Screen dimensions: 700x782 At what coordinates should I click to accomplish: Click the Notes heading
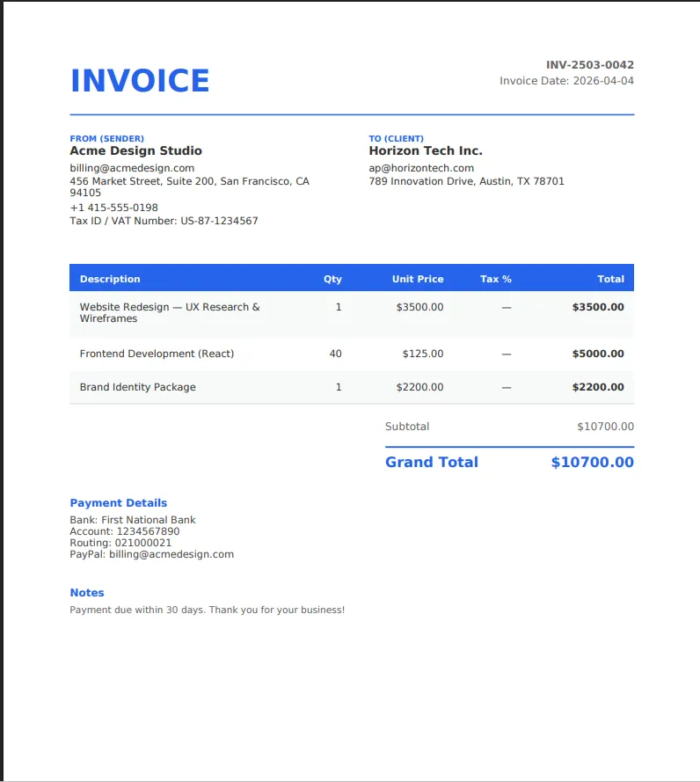coord(87,593)
